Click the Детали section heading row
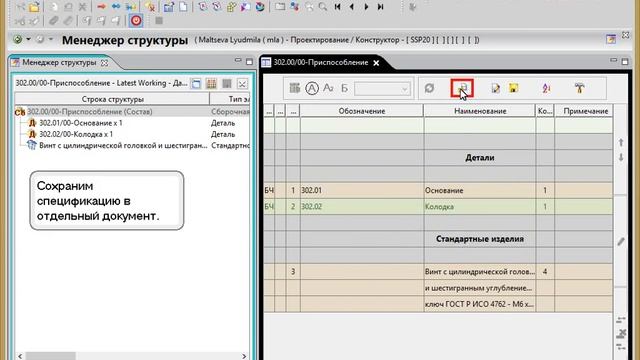The image size is (640, 360). pyautogui.click(x=480, y=158)
